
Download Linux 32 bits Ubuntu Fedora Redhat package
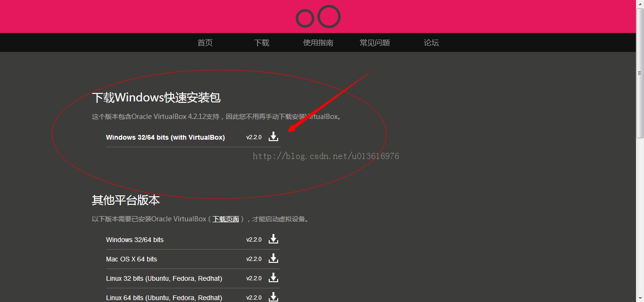click(273, 278)
